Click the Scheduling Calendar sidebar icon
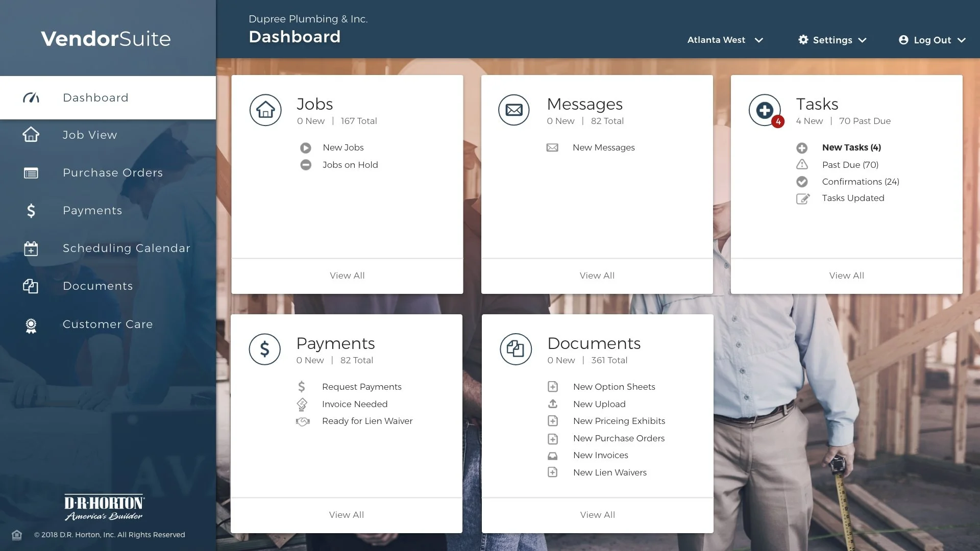Screen dimensions: 980x551 click(31, 248)
